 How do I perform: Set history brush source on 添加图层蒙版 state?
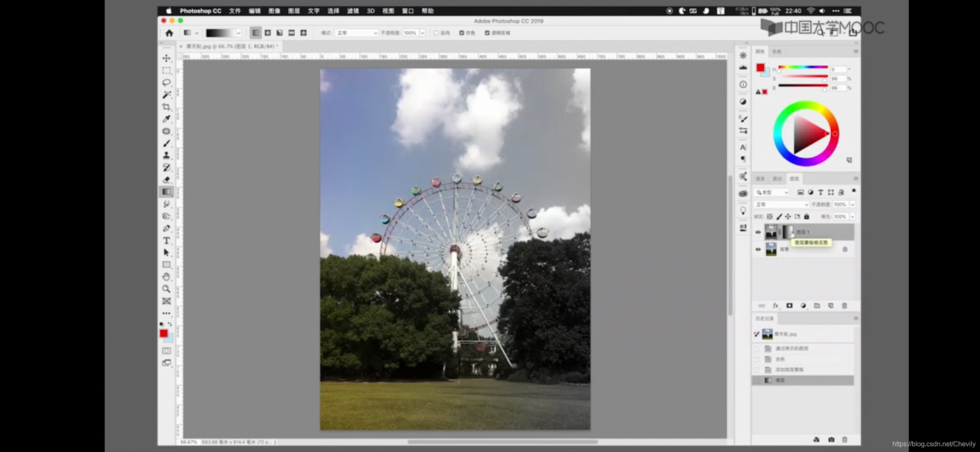point(757,370)
